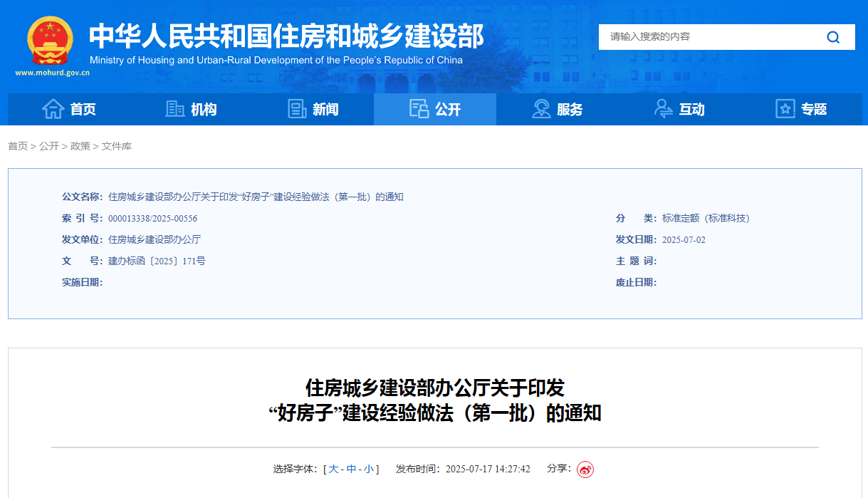Viewport: 868px width, 498px height.
Task: Click the building icon beside 机构
Action: (x=174, y=109)
